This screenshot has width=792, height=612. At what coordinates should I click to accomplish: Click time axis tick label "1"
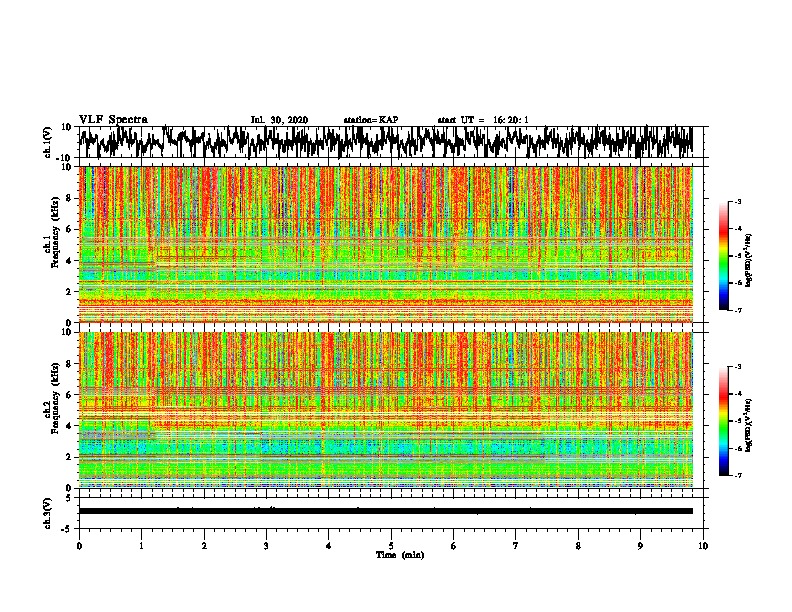click(x=141, y=546)
